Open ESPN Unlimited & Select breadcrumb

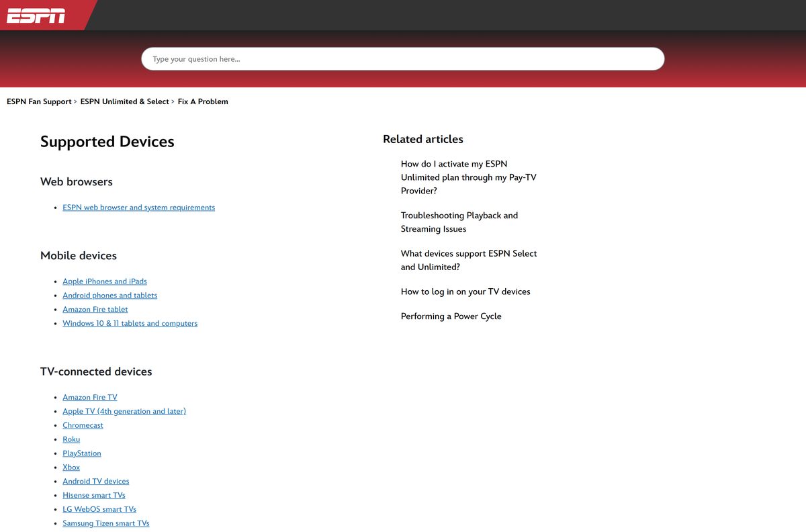pyautogui.click(x=125, y=101)
